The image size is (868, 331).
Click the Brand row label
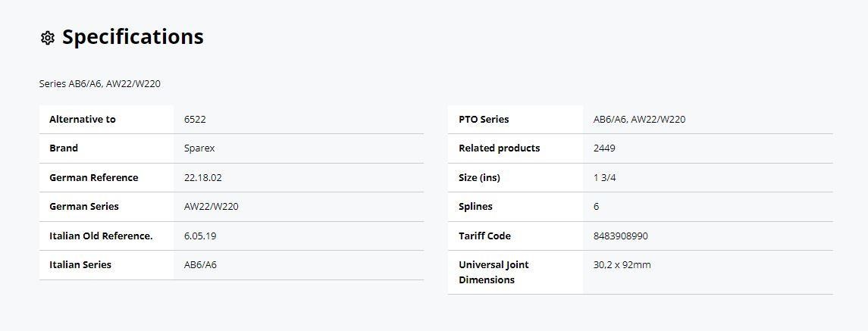point(64,148)
